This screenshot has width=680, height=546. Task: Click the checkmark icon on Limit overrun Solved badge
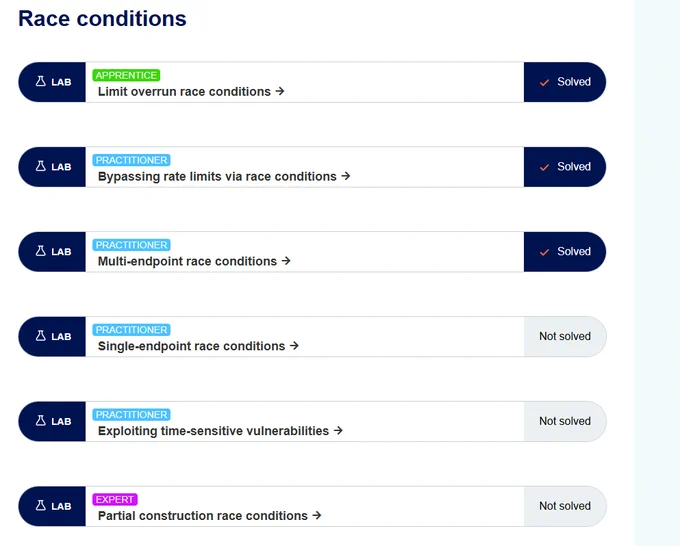pos(545,82)
